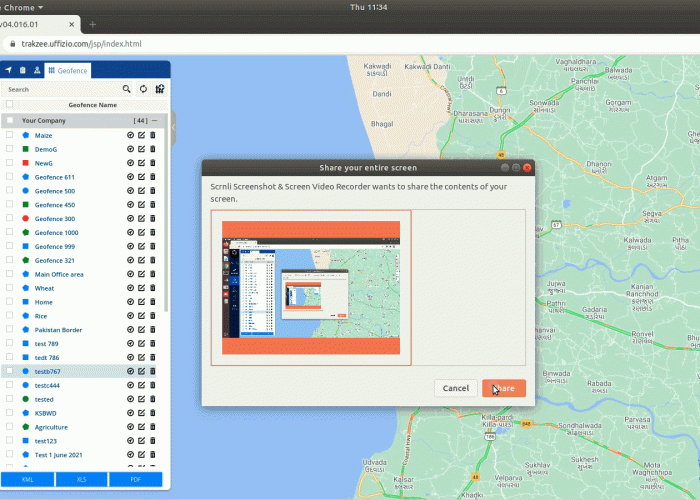This screenshot has width=700, height=500.
Task: Delete the Wheat geofence
Action: (153, 288)
